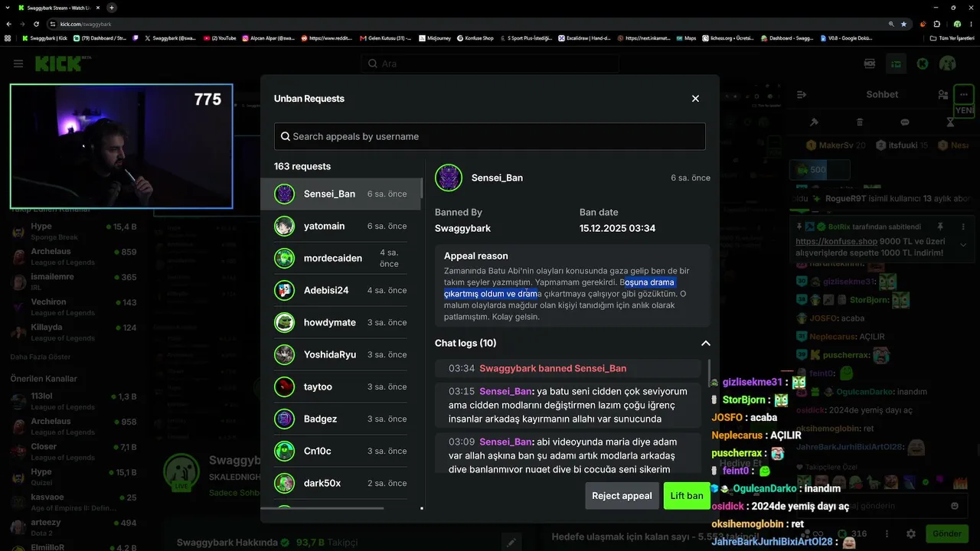Select Sensei_Ban unban request
This screenshot has height=551, width=980.
pyautogui.click(x=341, y=194)
